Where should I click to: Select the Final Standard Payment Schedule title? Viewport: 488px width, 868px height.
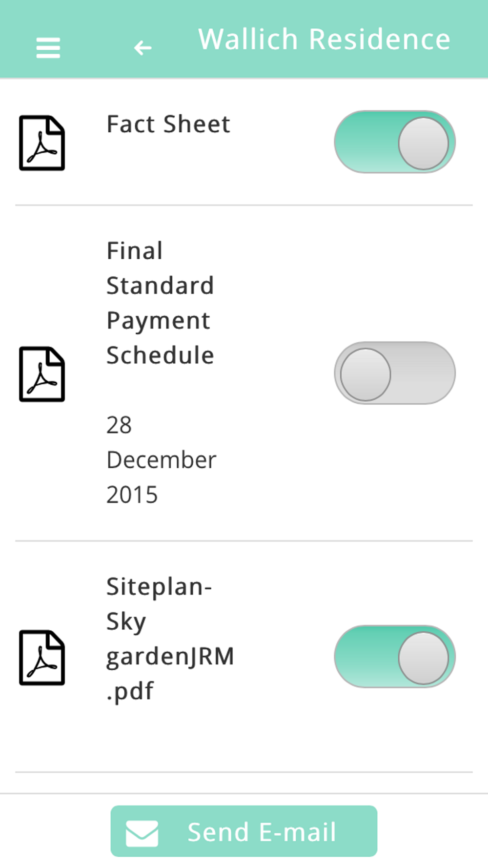160,303
